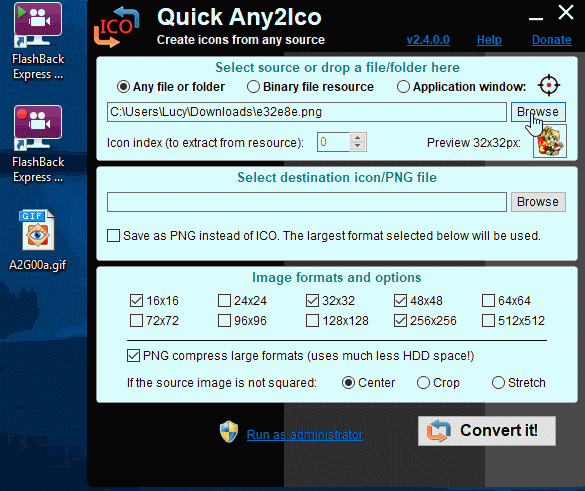This screenshot has width=585, height=491.
Task: Click the Run as administrator link
Action: coord(304,435)
